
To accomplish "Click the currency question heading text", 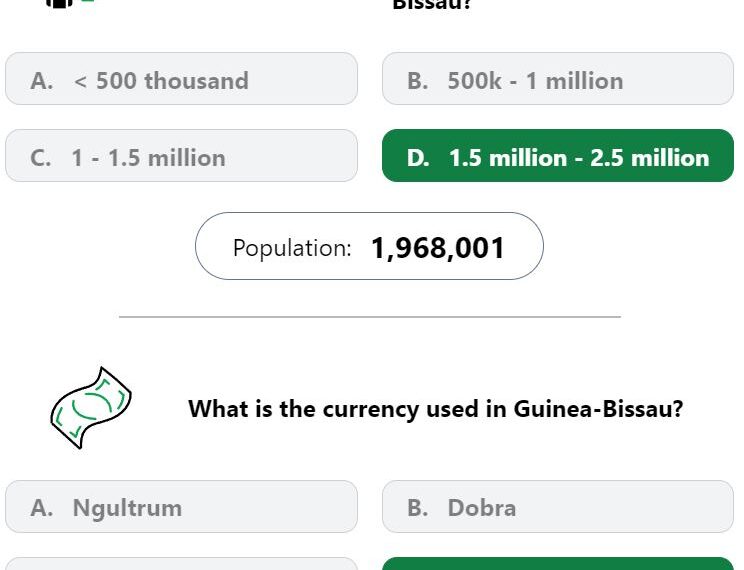I will (436, 409).
